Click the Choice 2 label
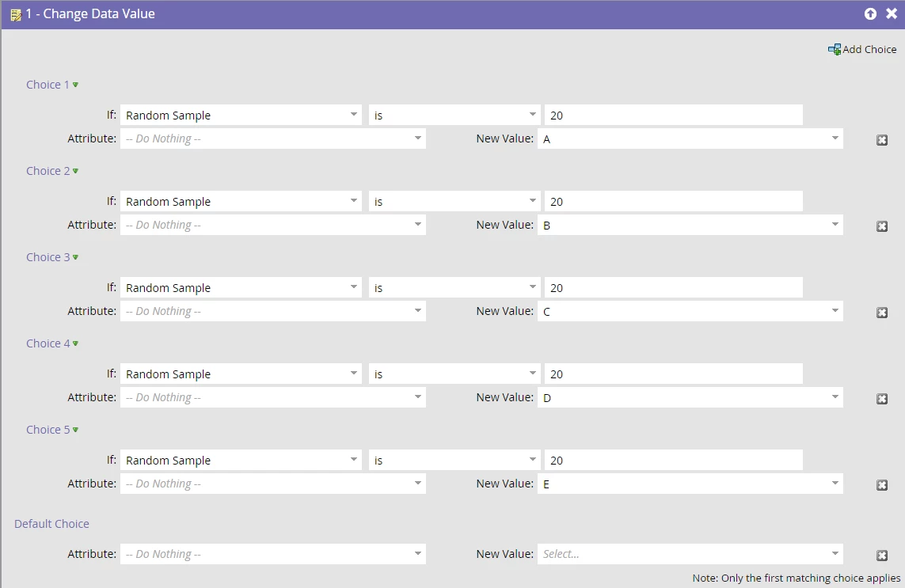905x588 pixels. point(48,171)
